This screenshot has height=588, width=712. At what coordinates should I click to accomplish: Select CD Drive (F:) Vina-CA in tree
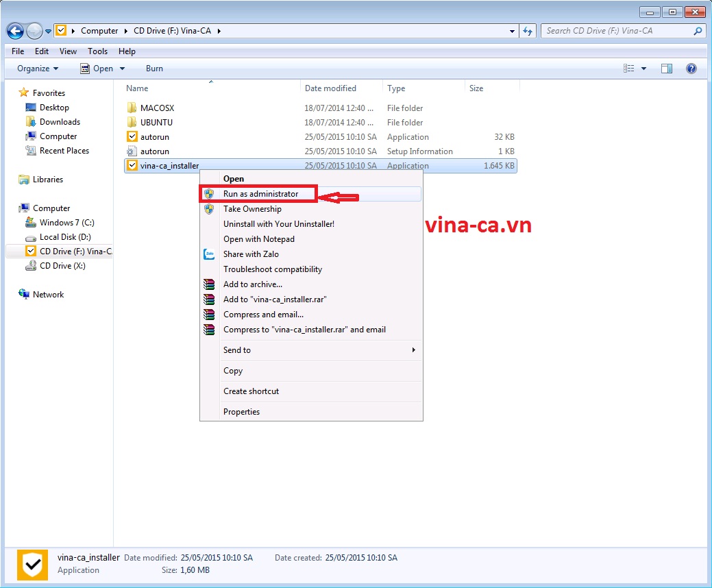(75, 252)
